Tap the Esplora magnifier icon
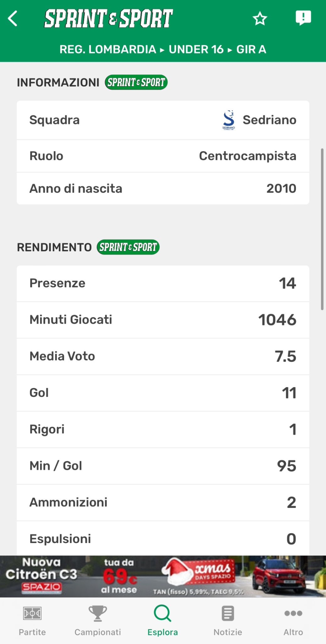326x644 pixels. [162, 614]
